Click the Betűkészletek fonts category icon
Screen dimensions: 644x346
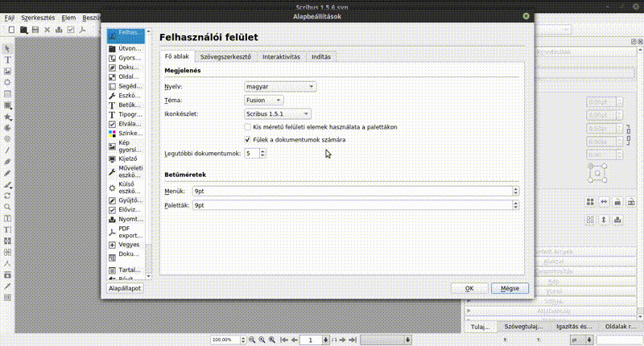pos(112,105)
